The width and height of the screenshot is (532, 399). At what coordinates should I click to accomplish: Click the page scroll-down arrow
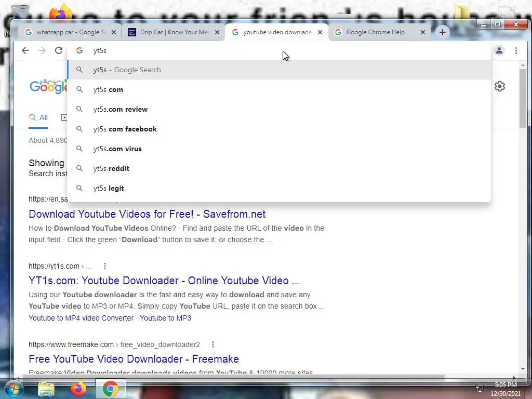(523, 368)
